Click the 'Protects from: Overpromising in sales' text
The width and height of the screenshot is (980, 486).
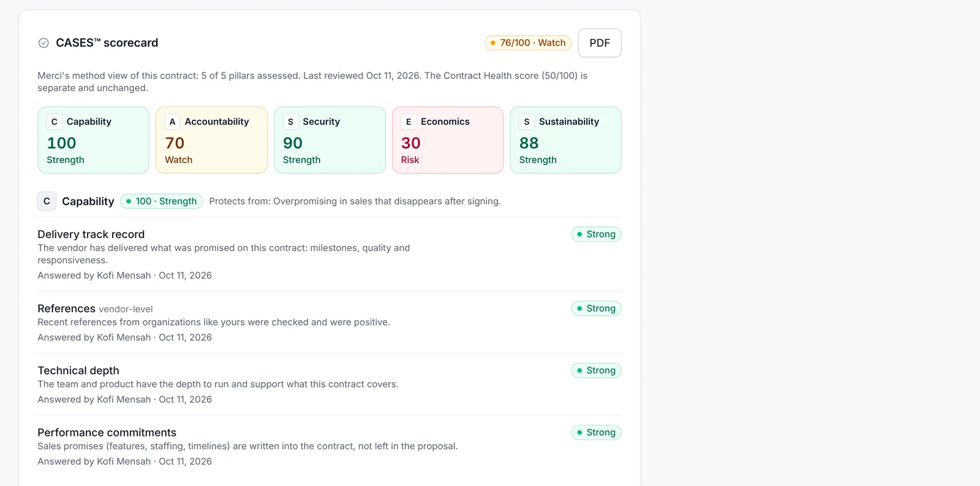355,201
